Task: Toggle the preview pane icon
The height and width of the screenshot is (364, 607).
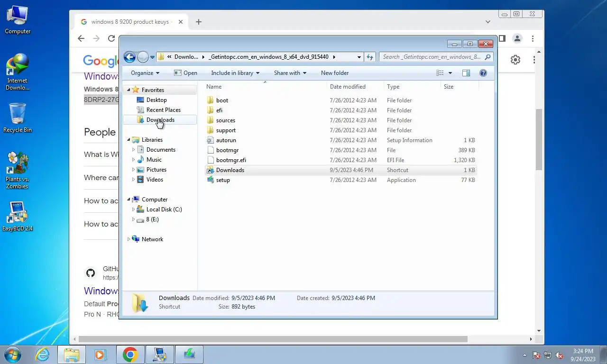Action: (x=466, y=73)
